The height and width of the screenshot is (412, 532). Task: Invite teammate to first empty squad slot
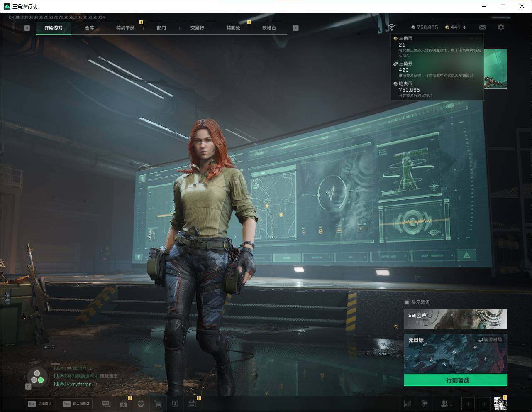click(x=468, y=404)
